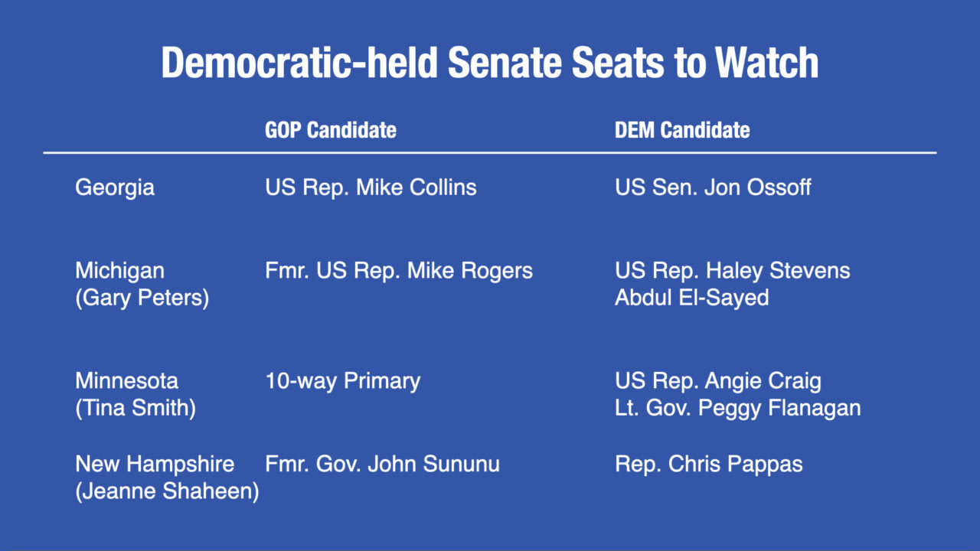Click US Sen. Jon Ossoff text
980x551 pixels.
pyautogui.click(x=713, y=187)
